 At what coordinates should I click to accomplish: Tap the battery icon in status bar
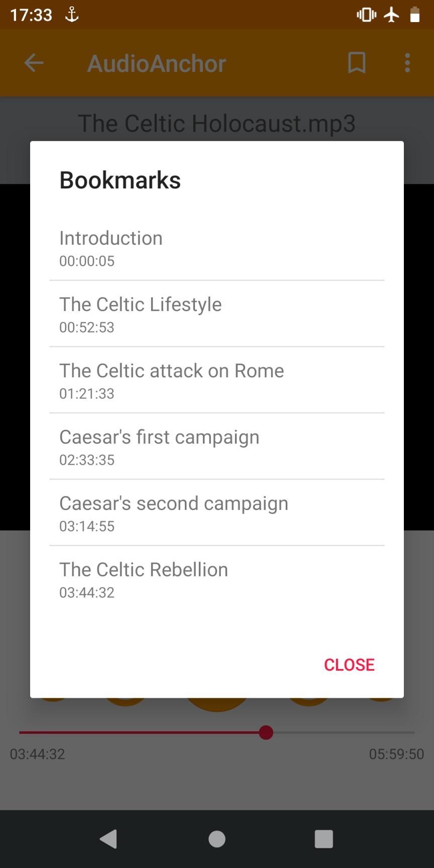click(415, 15)
